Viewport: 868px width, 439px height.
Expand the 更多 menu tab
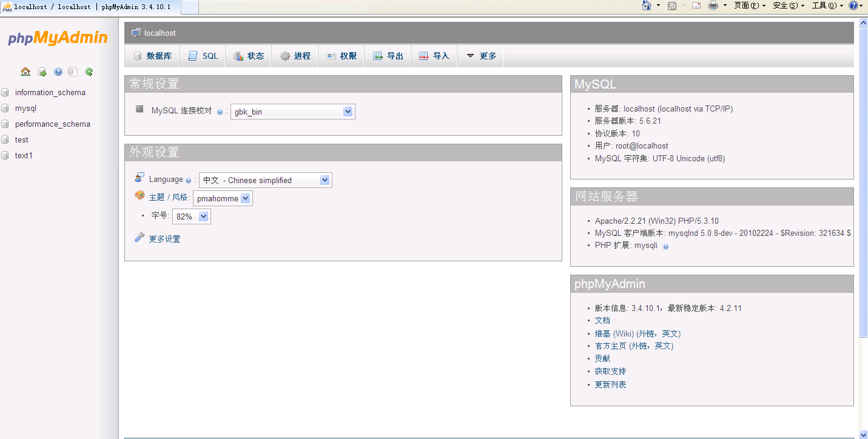[x=480, y=56]
